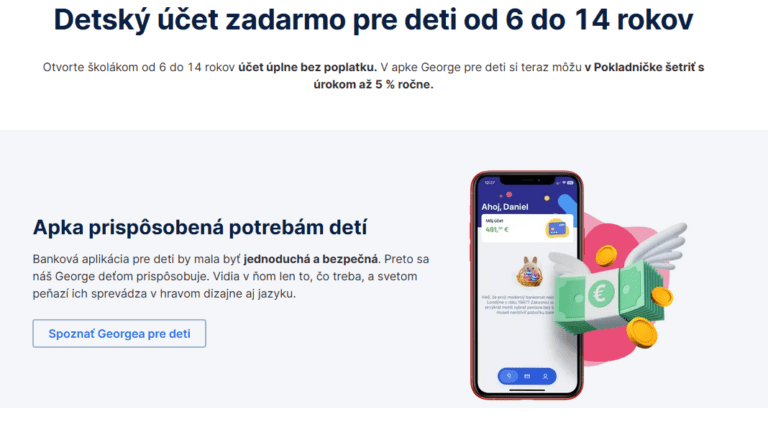Click the gold coin below the banknotes

[642, 332]
